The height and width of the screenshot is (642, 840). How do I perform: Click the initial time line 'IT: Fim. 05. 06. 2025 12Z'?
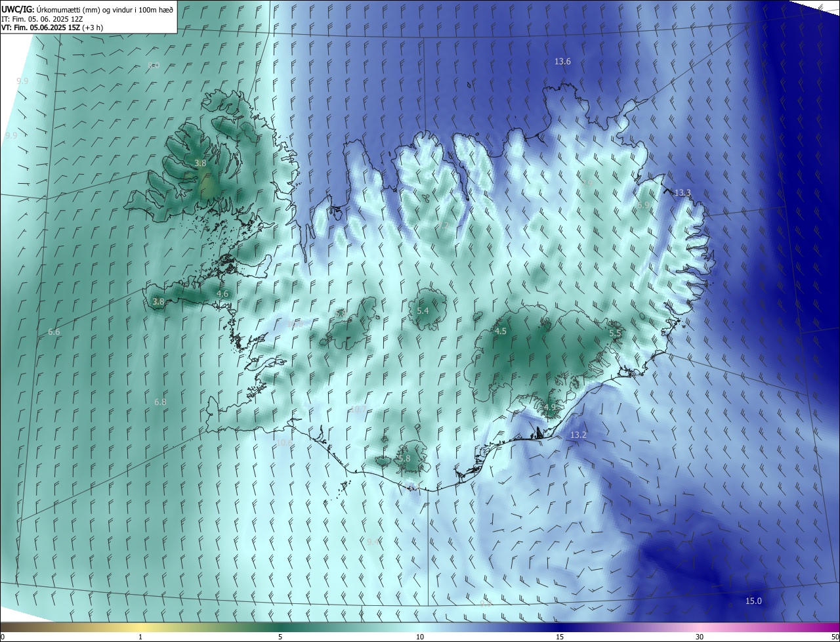(43, 18)
